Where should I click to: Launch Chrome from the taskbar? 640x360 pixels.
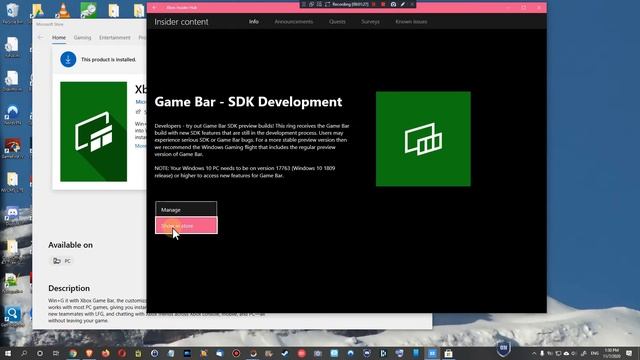tap(73, 353)
